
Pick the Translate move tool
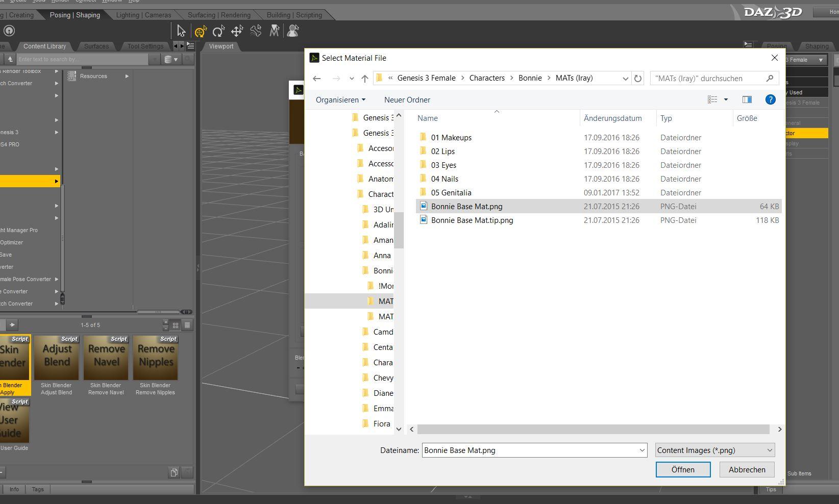237,31
